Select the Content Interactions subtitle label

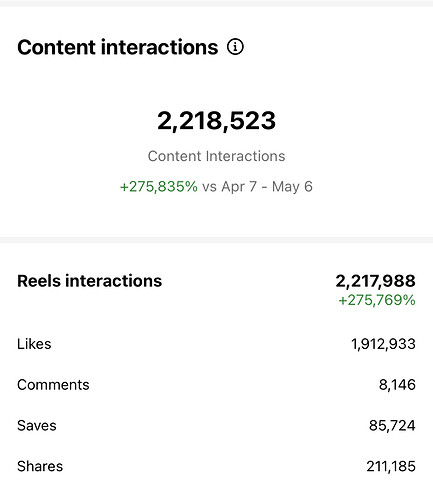click(x=216, y=156)
